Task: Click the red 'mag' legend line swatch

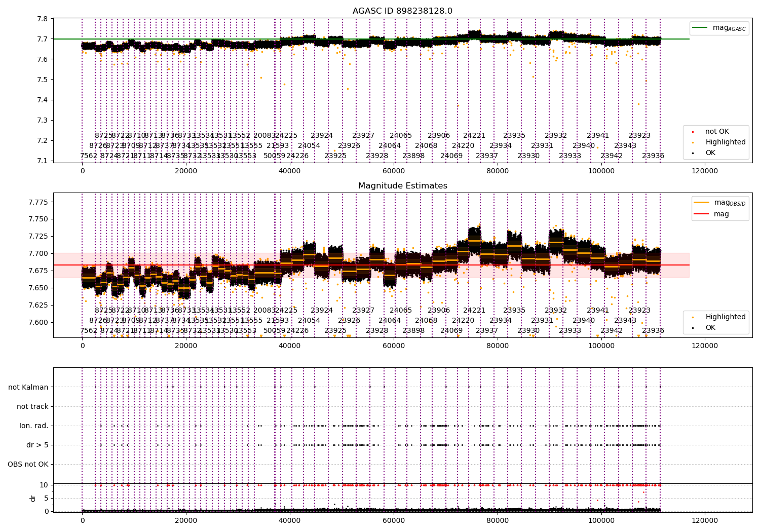Action: [x=702, y=214]
